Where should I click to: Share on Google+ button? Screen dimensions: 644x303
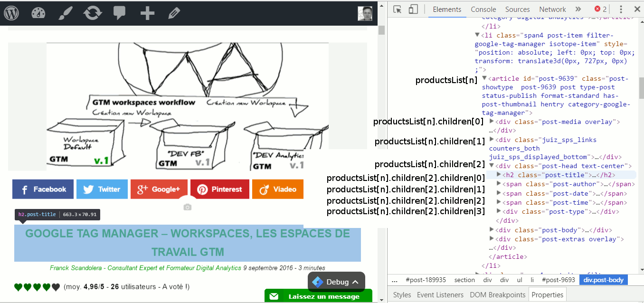click(x=159, y=189)
